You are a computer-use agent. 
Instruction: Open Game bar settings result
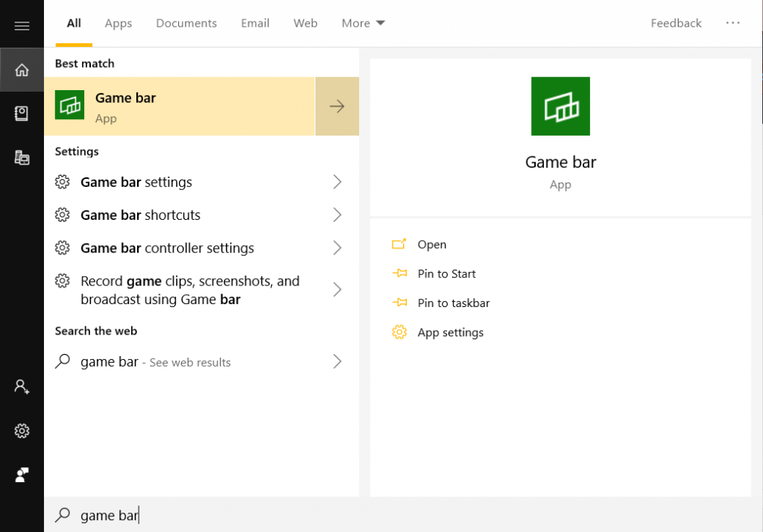click(201, 182)
